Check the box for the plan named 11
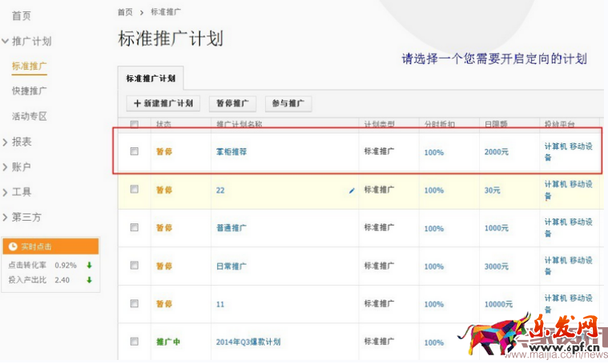This screenshot has width=608, height=364. pyautogui.click(x=134, y=303)
